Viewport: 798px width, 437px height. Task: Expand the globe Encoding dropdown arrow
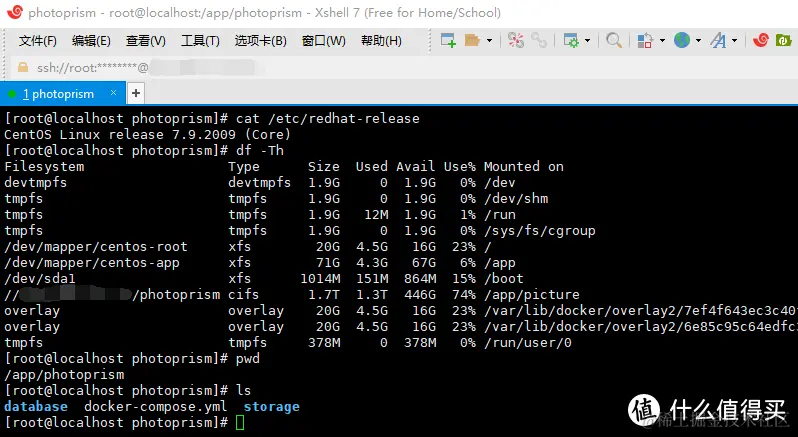(x=698, y=40)
